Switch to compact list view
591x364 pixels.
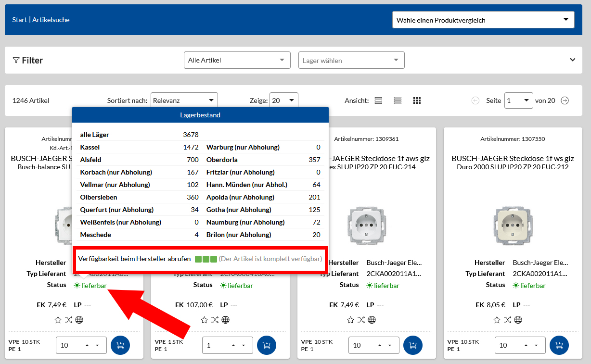click(x=398, y=100)
